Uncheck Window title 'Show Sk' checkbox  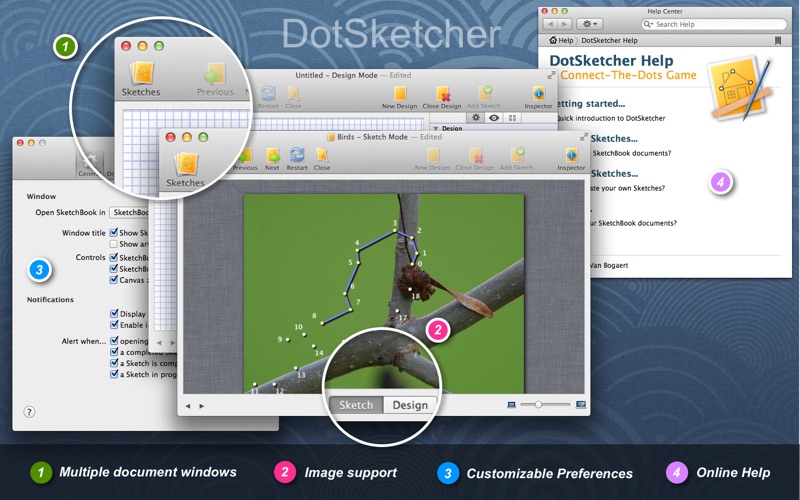(x=114, y=233)
